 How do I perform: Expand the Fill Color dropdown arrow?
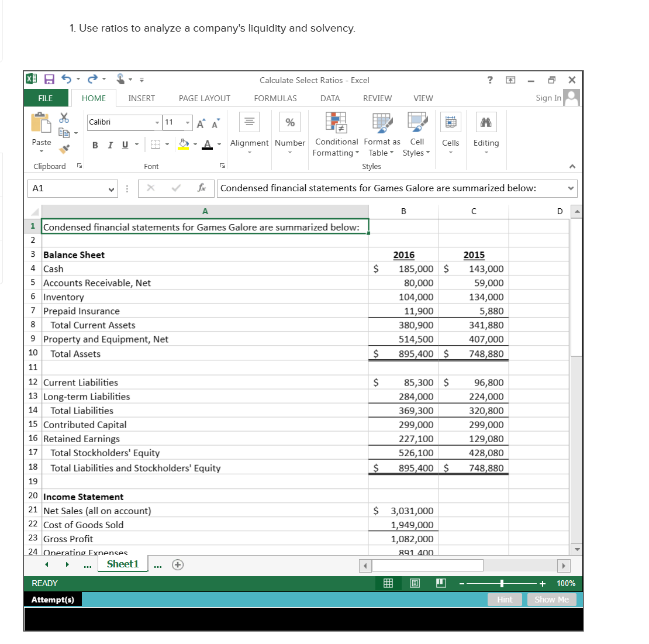pos(195,144)
